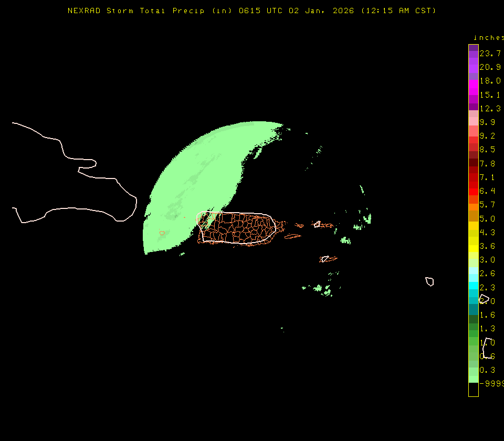504x441 pixels.
Task: Click the timestamp 0615 UTC in the title
Action: (260, 10)
